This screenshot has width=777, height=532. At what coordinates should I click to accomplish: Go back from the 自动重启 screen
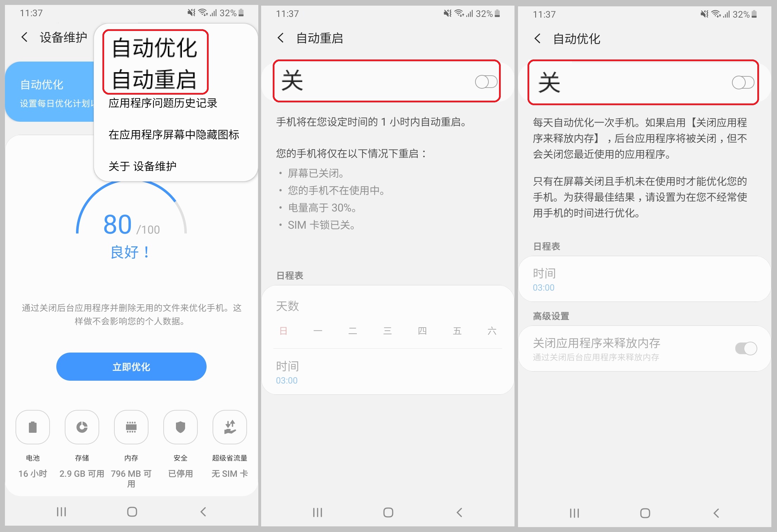pyautogui.click(x=280, y=38)
